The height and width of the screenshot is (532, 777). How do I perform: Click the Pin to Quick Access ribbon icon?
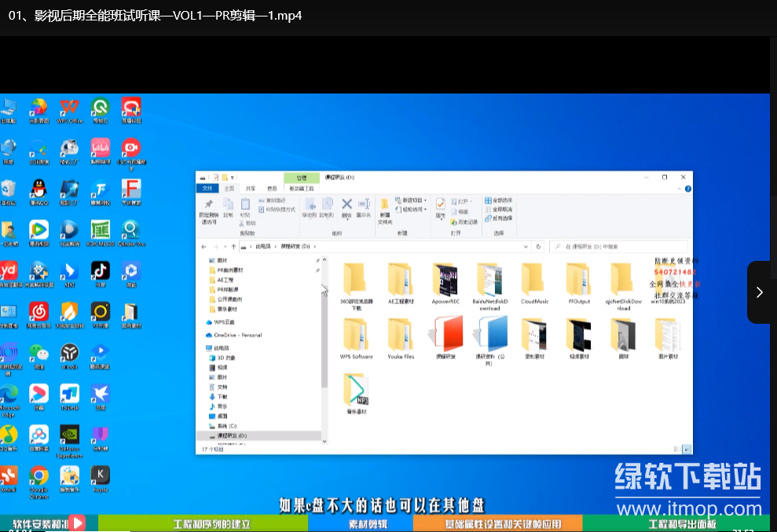209,211
